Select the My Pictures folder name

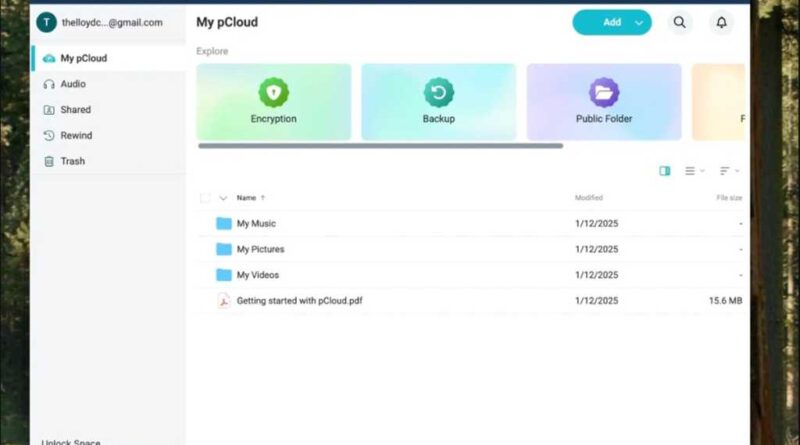pos(260,249)
